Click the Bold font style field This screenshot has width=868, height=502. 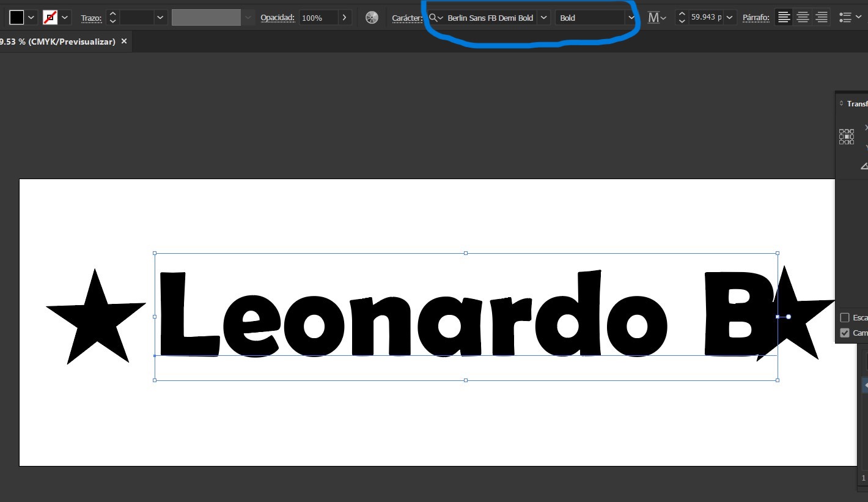[x=590, y=18]
